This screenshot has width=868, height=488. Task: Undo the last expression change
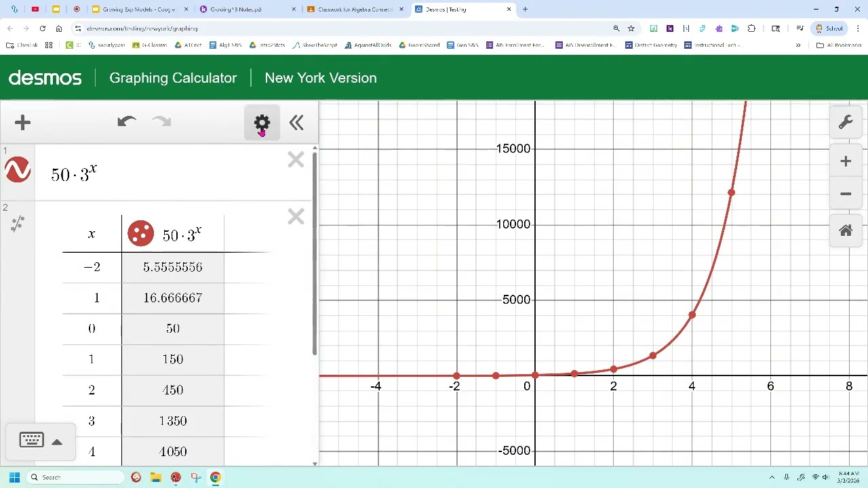(126, 122)
